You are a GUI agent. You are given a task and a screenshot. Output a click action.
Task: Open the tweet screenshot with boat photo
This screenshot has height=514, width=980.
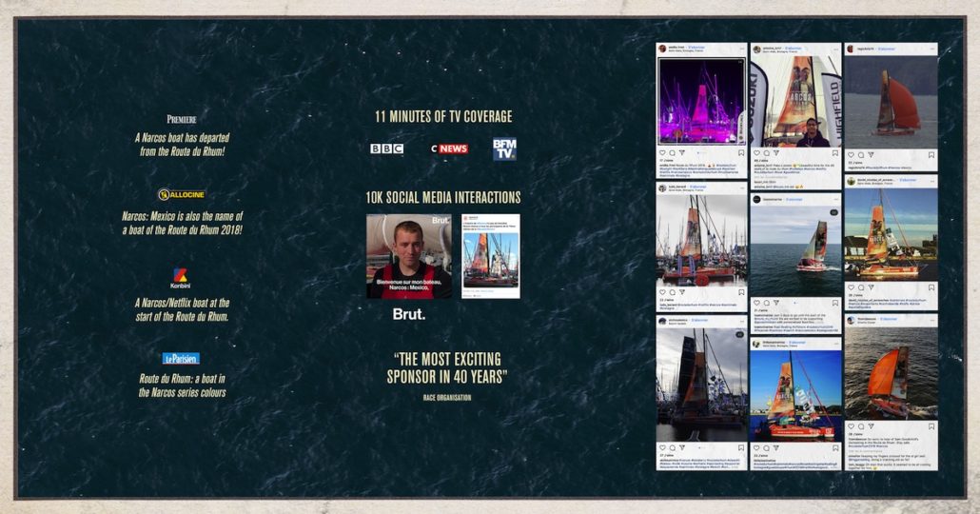491,256
